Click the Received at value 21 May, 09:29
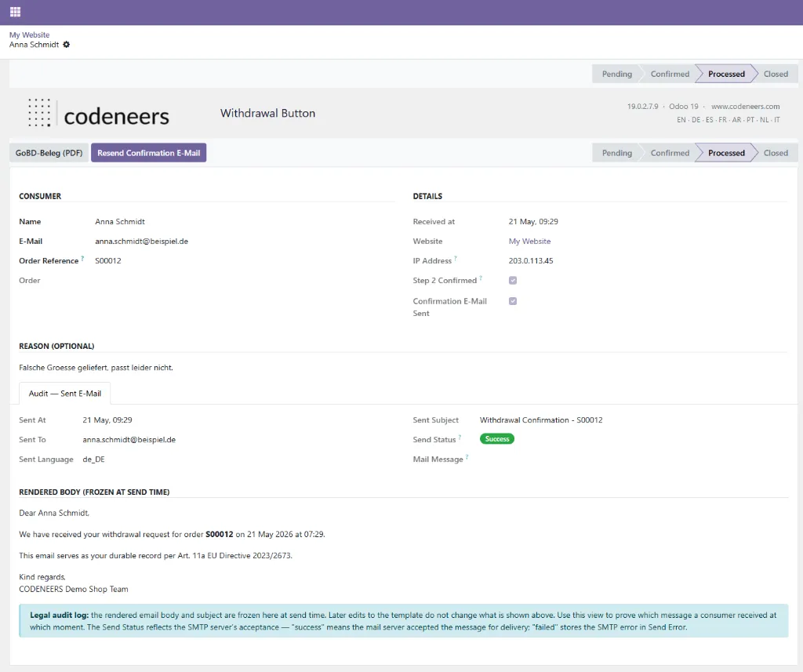The image size is (803, 672). [533, 222]
